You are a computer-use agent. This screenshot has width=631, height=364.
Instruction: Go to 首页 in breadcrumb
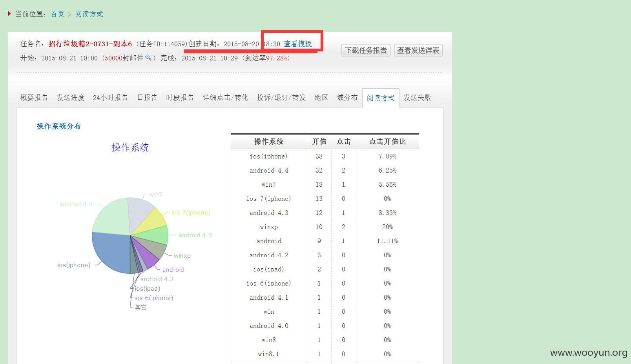click(57, 14)
